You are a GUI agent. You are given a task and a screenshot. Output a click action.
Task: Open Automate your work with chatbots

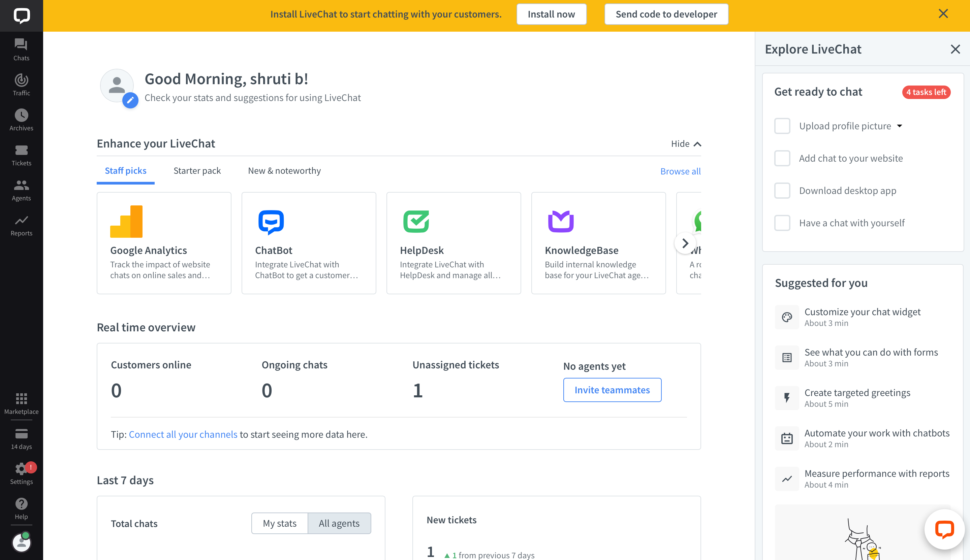(862, 438)
